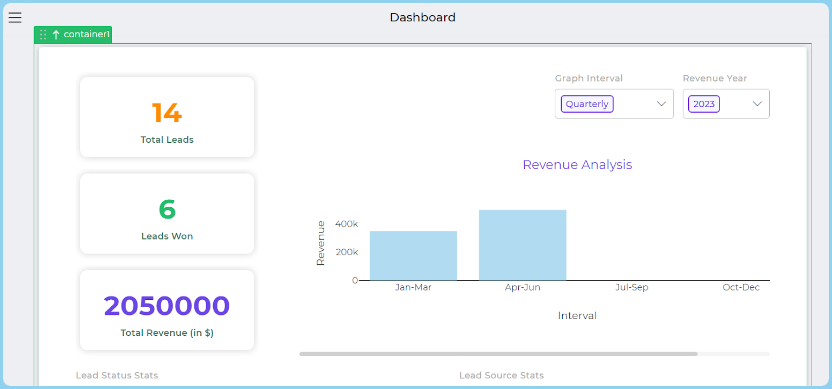Click the Revenue Year field label

[715, 79]
